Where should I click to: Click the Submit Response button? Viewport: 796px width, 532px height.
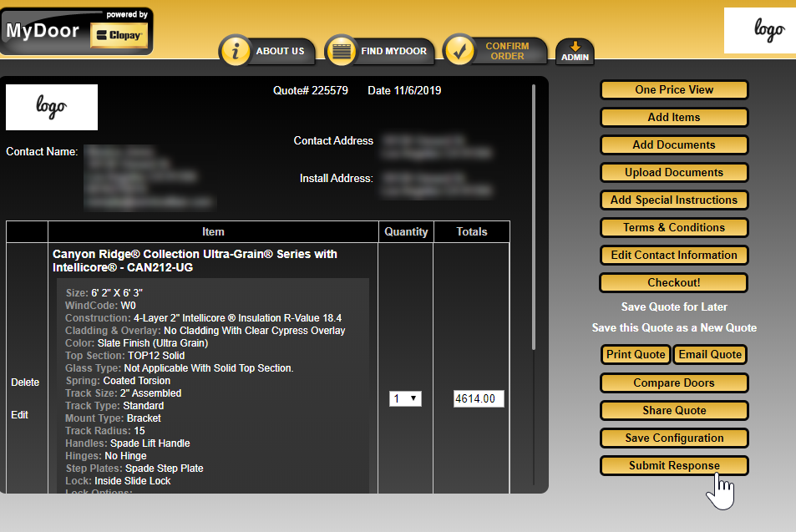point(674,465)
